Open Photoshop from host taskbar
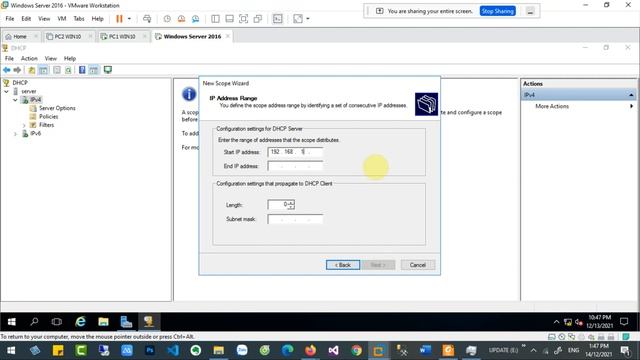 pos(150,350)
